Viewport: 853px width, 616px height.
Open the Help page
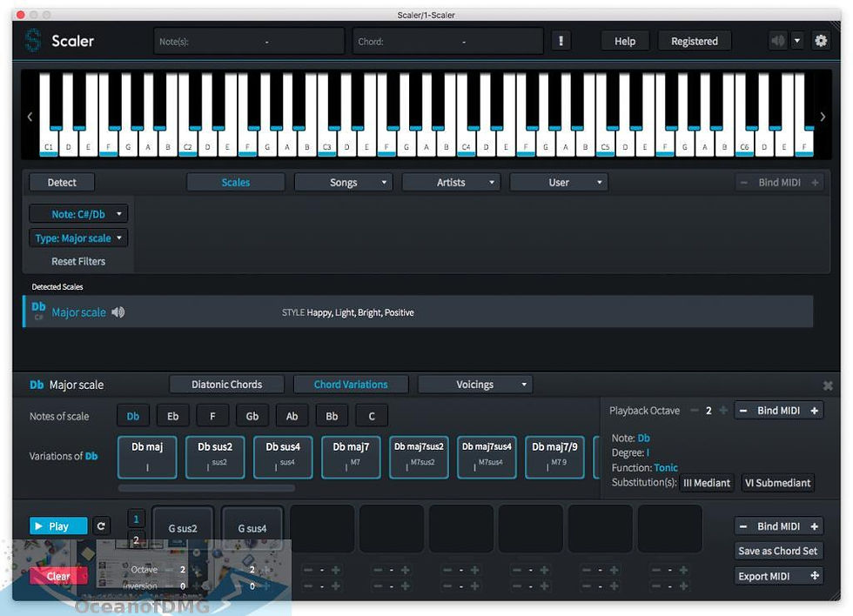[x=625, y=41]
